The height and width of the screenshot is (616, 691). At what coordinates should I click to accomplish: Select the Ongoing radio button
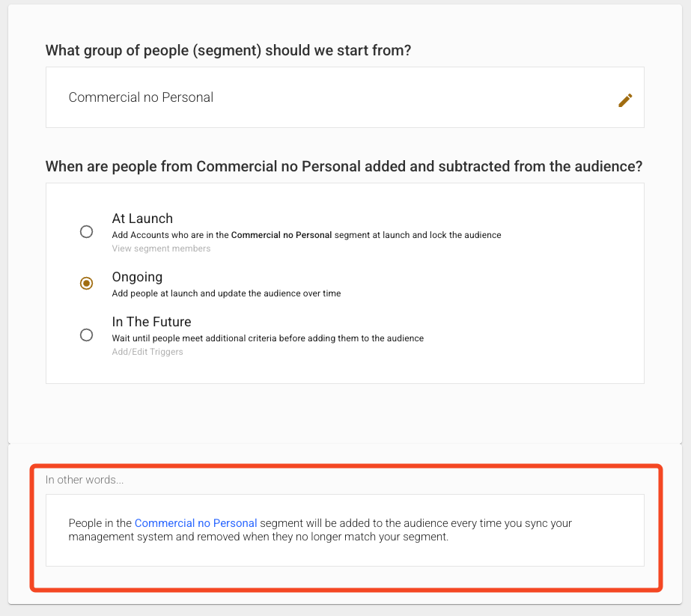86,283
